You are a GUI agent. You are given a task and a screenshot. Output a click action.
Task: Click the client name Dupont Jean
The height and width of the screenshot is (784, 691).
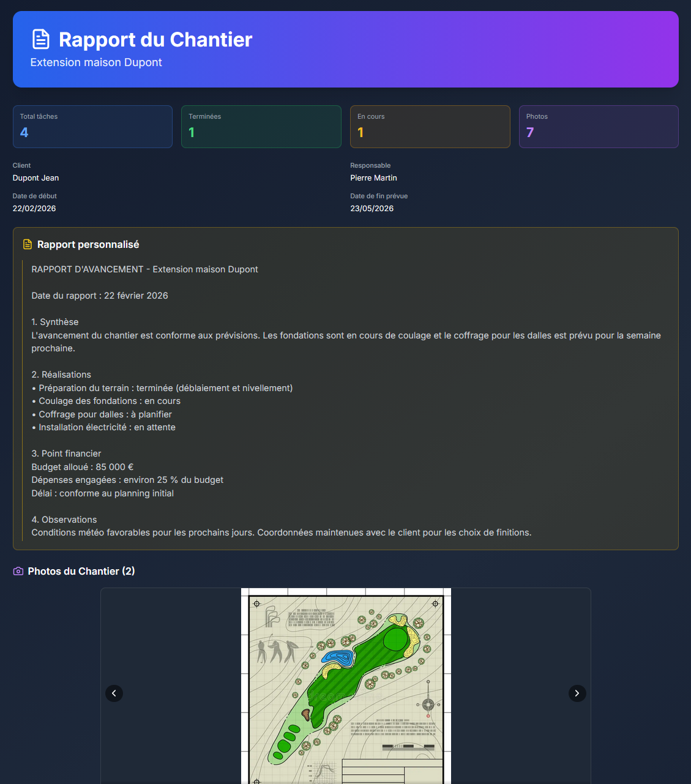[36, 178]
